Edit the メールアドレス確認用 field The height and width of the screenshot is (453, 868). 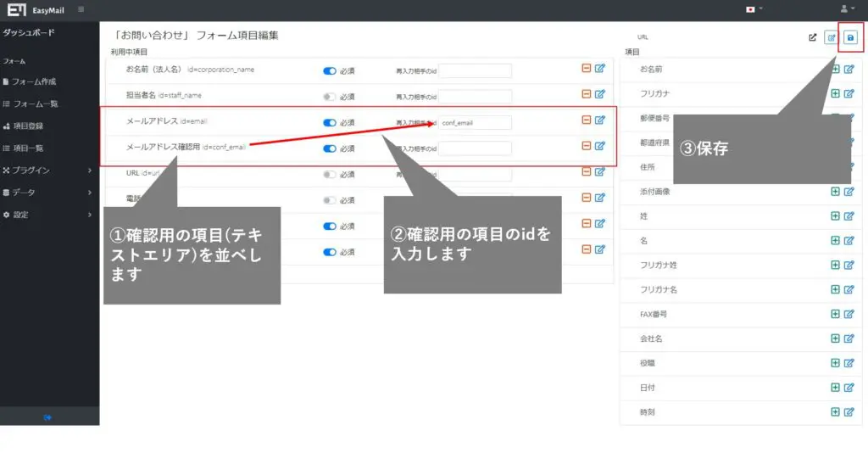tap(600, 146)
